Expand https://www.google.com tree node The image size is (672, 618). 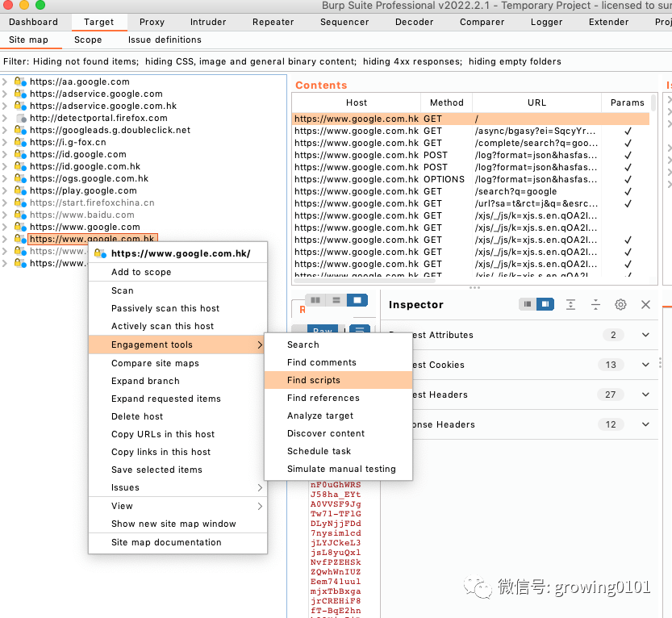(5, 227)
